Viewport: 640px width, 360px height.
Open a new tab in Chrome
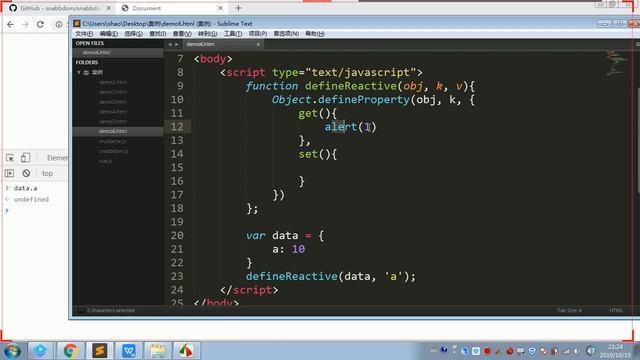pos(238,8)
